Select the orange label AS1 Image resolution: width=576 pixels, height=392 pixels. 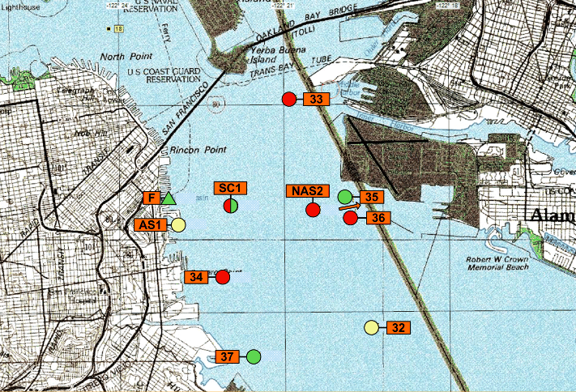pyautogui.click(x=150, y=225)
